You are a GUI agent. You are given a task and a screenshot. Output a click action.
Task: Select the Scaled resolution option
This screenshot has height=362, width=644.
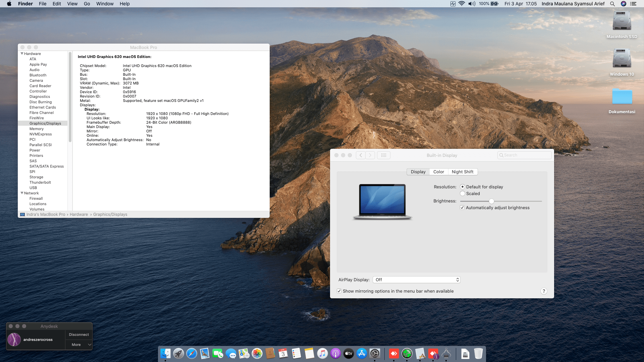(x=463, y=193)
